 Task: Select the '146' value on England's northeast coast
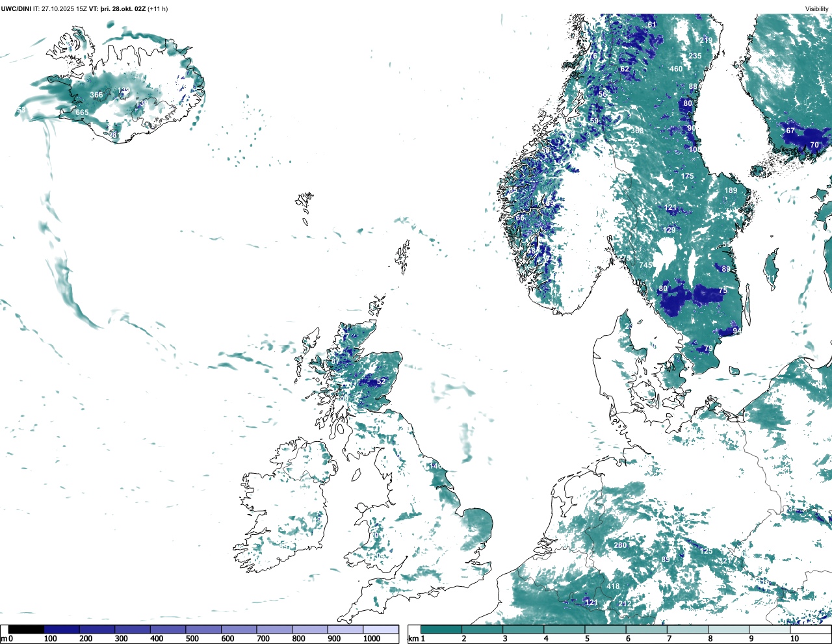click(435, 465)
